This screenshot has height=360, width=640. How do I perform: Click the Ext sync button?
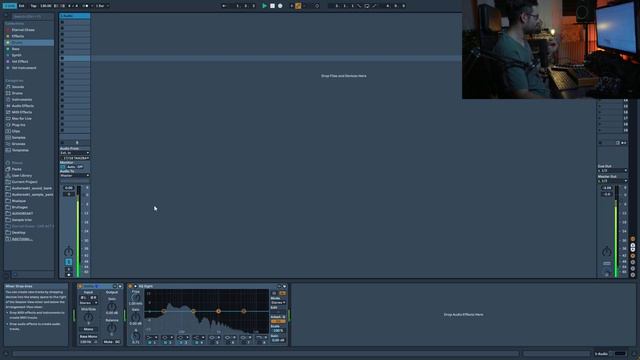click(x=22, y=6)
